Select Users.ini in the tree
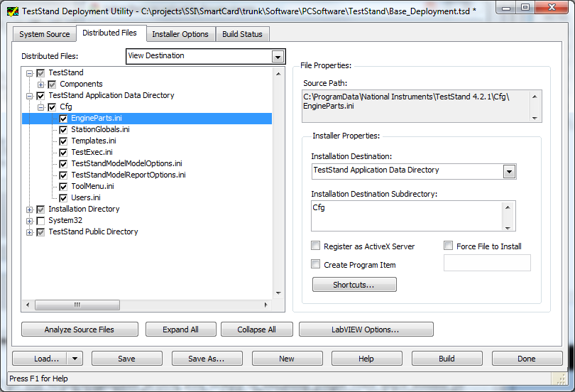 click(86, 197)
